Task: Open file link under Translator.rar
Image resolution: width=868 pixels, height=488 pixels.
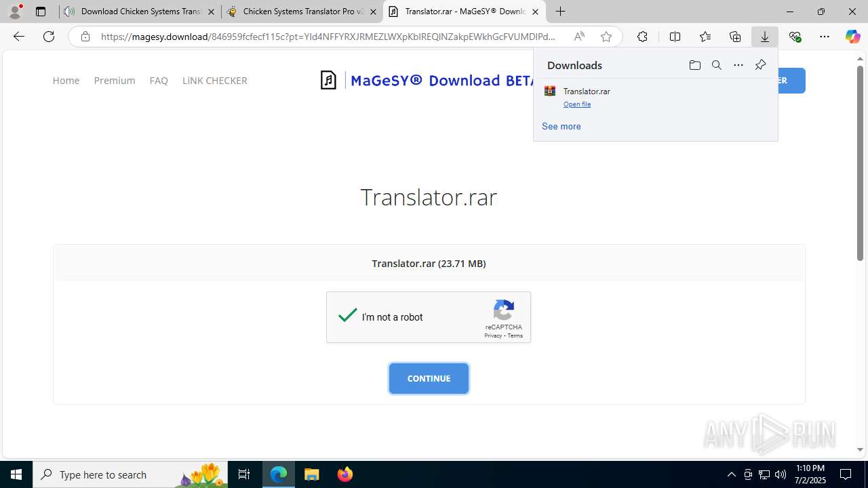Action: pyautogui.click(x=577, y=104)
